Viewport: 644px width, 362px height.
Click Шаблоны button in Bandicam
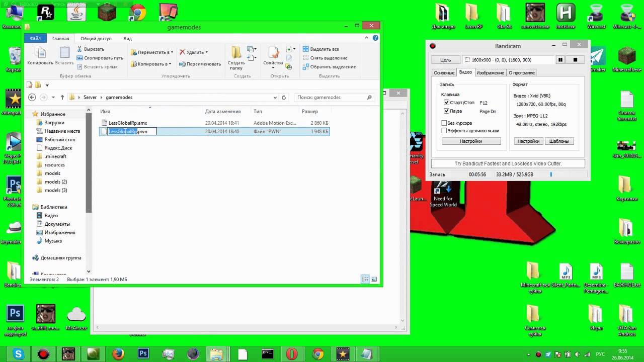pos(559,141)
